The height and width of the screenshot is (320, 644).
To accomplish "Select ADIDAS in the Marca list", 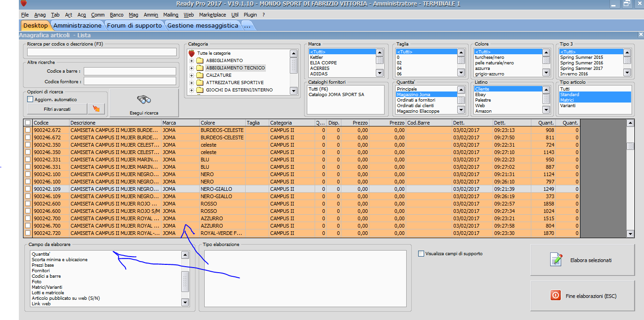I will click(x=319, y=74).
